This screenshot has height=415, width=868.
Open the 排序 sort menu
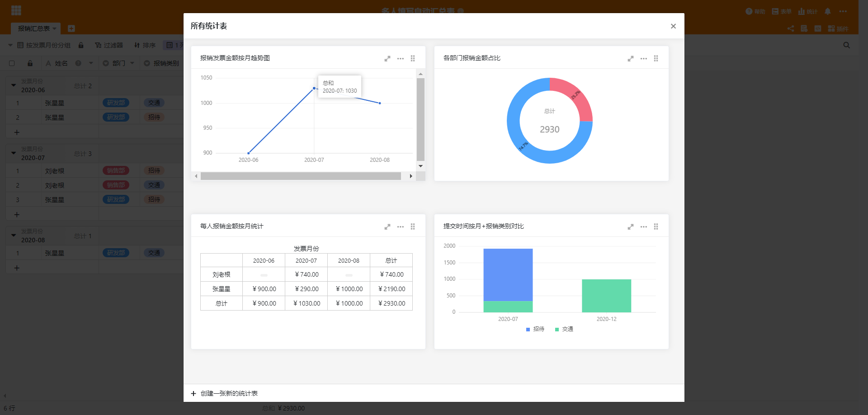coord(145,45)
